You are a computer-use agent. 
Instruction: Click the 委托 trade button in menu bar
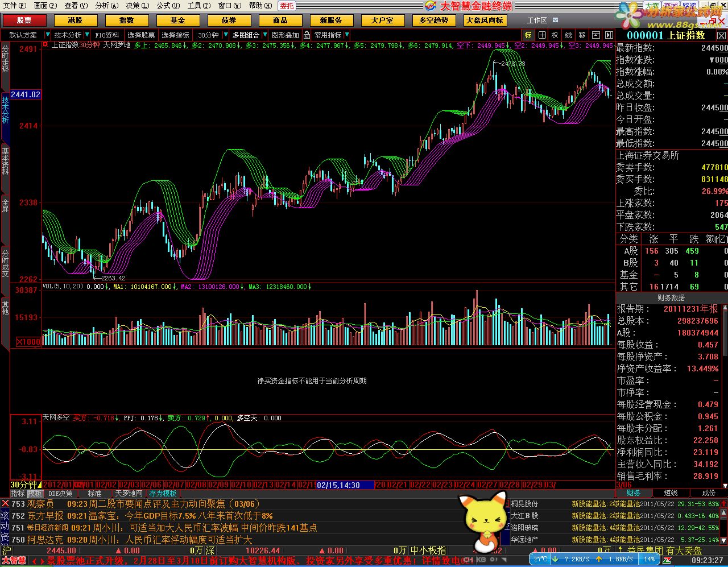[x=287, y=6]
